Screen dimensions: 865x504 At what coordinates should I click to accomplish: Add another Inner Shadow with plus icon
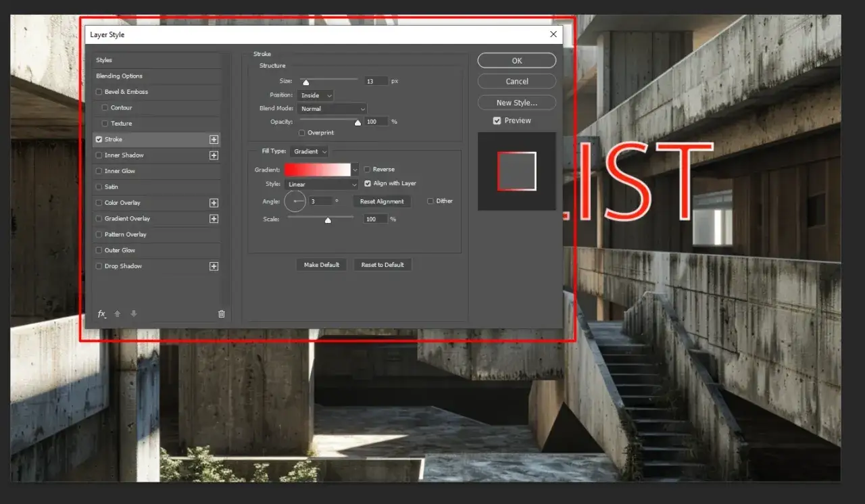[214, 155]
